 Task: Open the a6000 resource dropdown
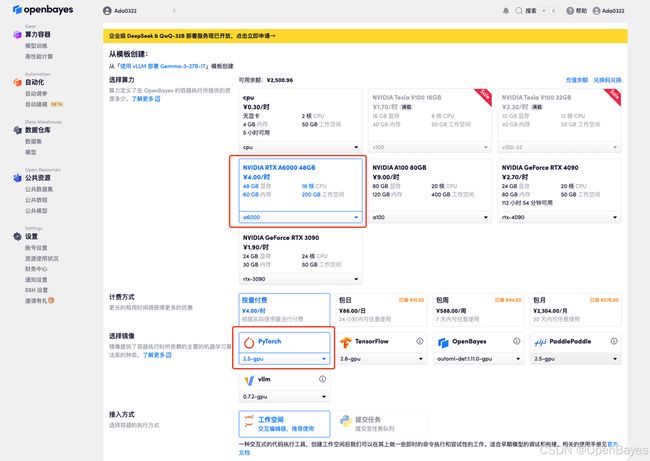(x=300, y=217)
